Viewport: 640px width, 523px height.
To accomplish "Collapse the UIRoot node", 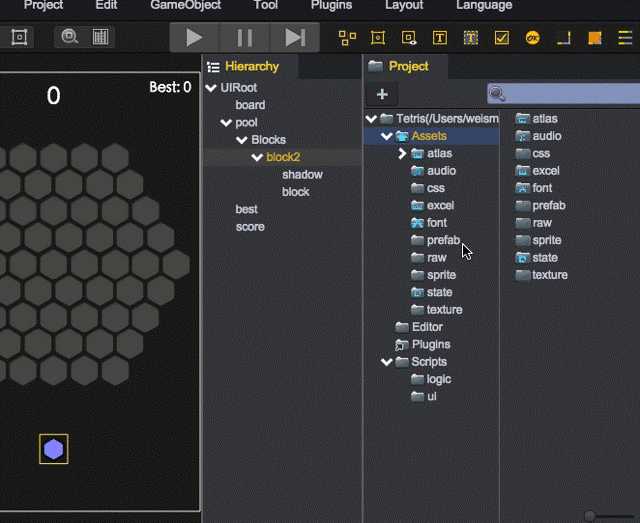I will click(x=211, y=88).
